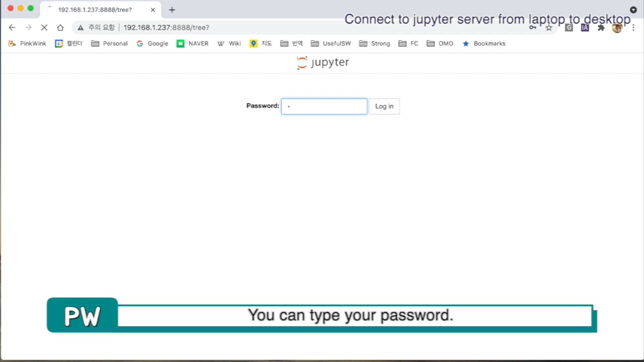The height and width of the screenshot is (362, 644).
Task: Open the Personal bookmarks folder
Action: pos(109,44)
